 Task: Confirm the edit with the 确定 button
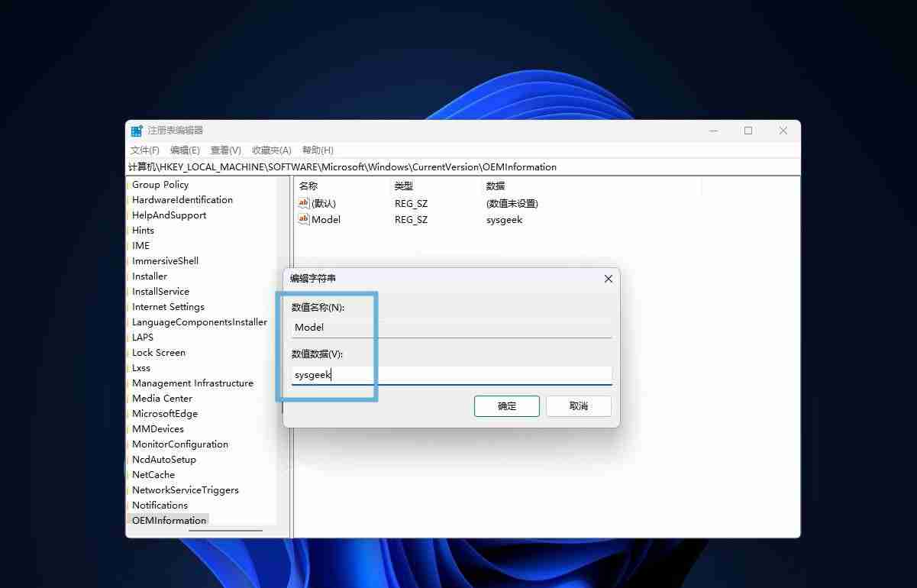pos(506,405)
